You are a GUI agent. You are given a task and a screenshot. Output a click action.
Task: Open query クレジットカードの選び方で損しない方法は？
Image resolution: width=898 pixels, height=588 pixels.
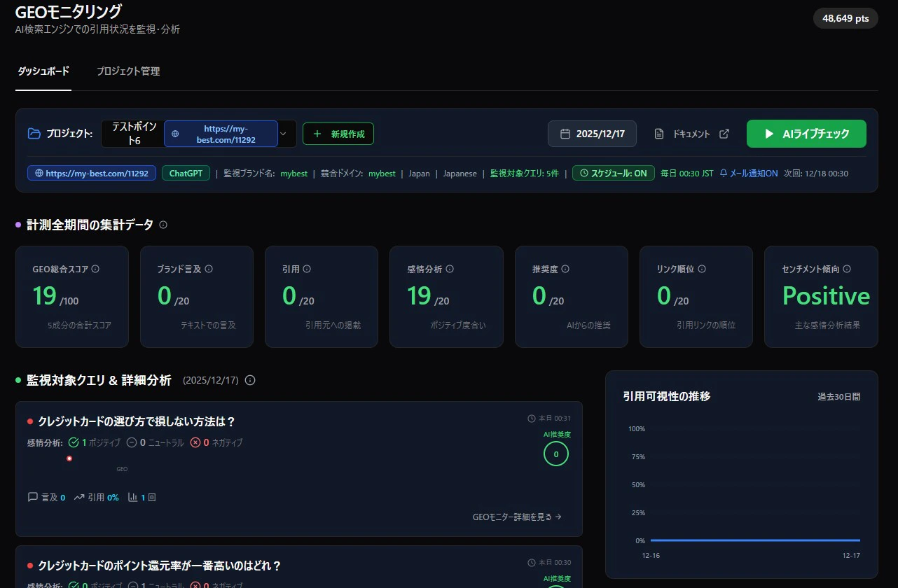137,421
